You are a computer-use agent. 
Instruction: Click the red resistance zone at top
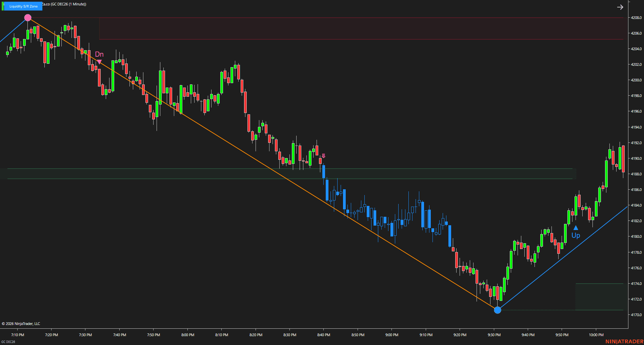point(361,28)
